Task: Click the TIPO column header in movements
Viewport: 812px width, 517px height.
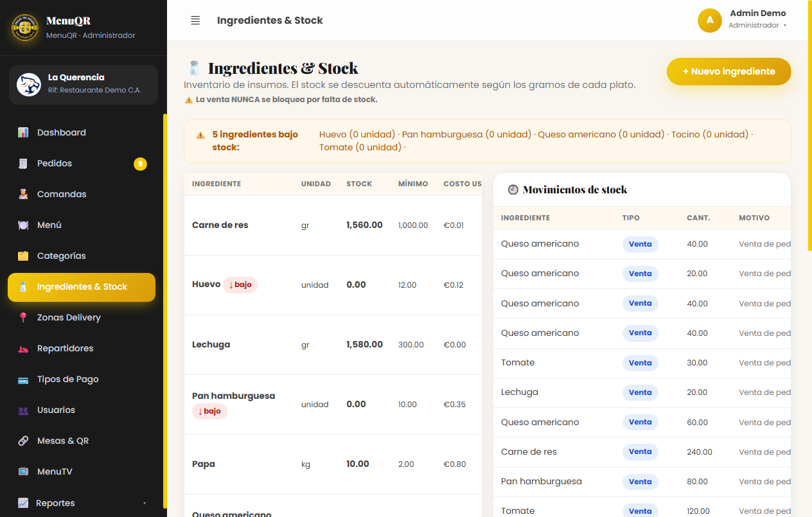Action: (631, 218)
